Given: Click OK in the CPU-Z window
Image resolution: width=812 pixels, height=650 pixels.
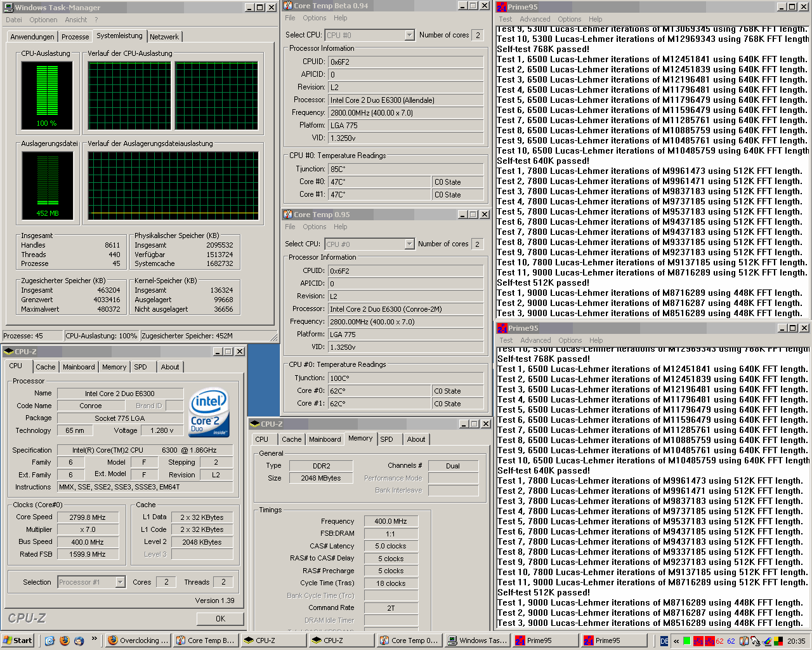Looking at the screenshot, I should 220,618.
